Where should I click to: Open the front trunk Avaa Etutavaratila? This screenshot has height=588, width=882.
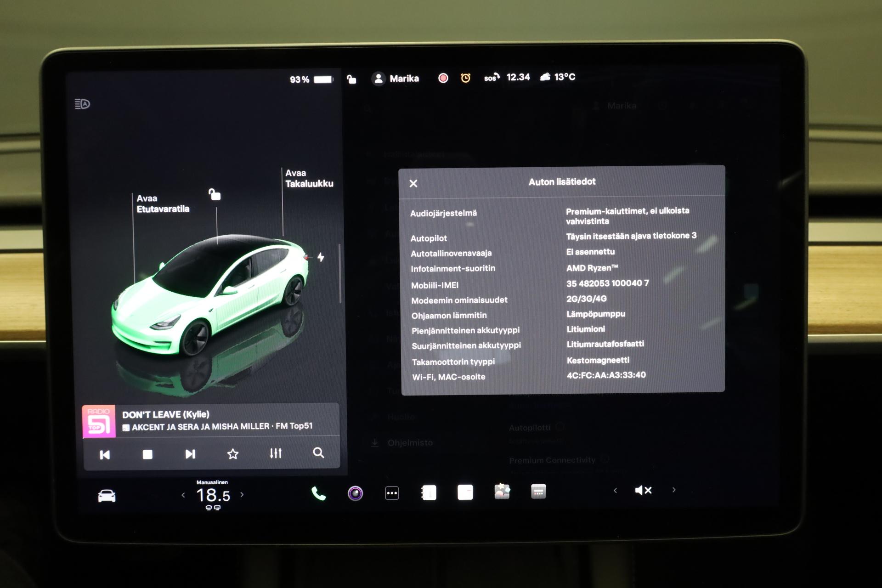[x=163, y=204]
